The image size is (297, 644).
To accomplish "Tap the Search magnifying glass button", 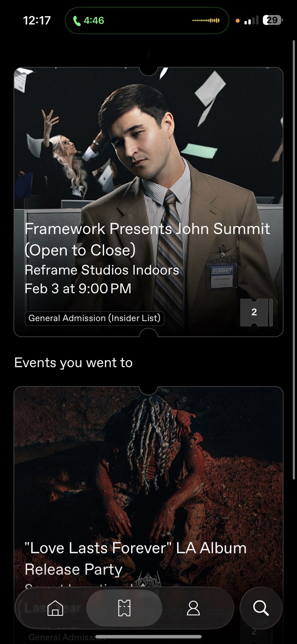I will pyautogui.click(x=261, y=608).
